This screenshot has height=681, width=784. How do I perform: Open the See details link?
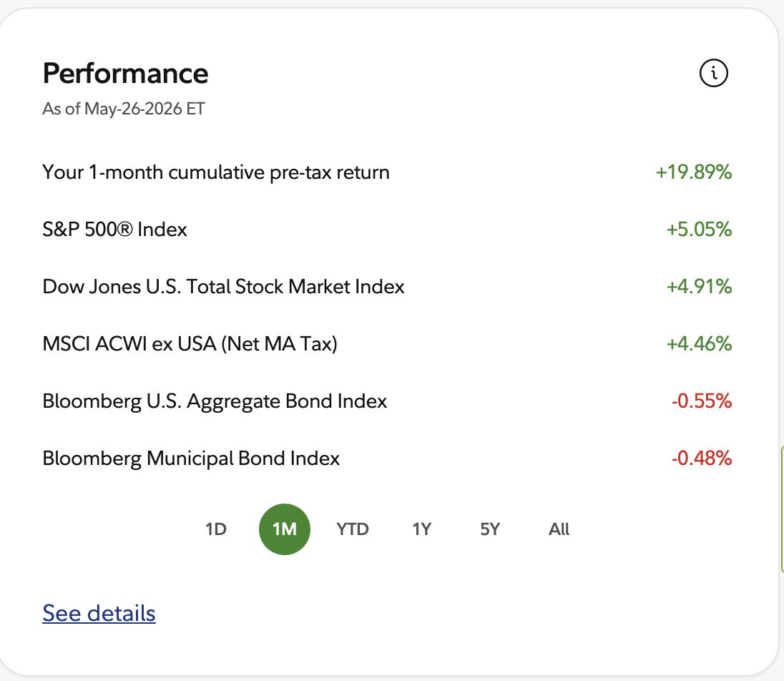click(x=99, y=613)
